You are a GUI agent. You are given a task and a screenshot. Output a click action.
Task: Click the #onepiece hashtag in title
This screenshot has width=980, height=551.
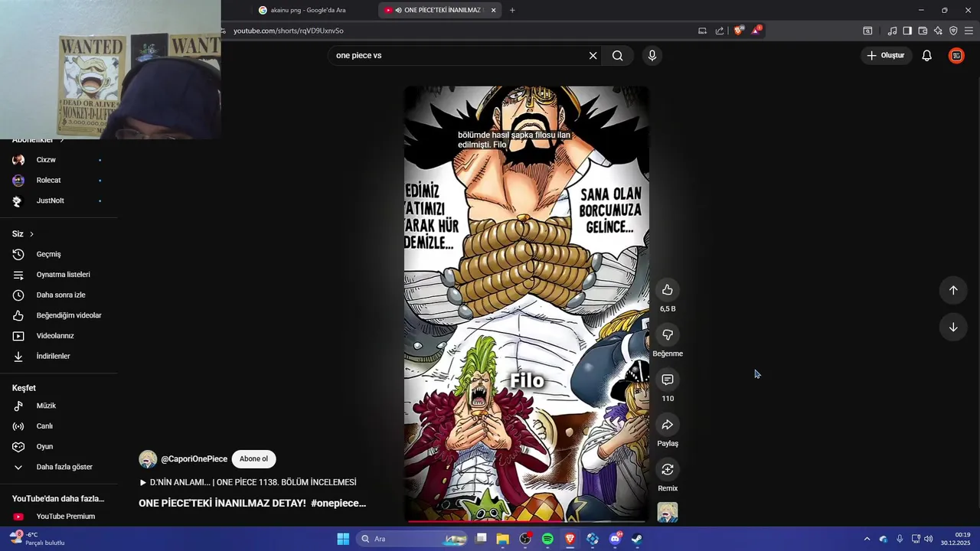pyautogui.click(x=338, y=503)
